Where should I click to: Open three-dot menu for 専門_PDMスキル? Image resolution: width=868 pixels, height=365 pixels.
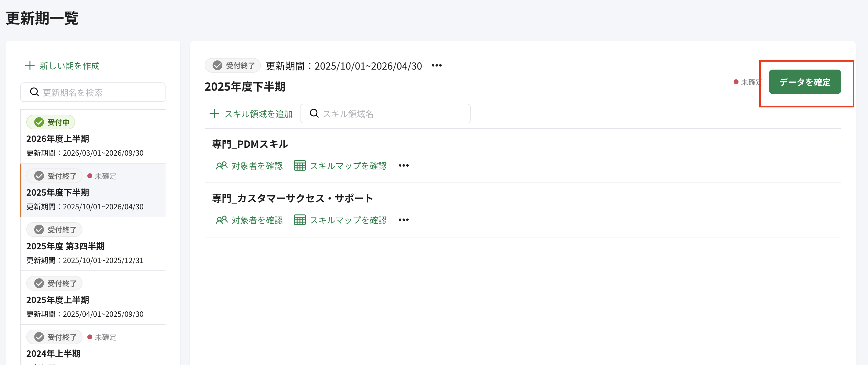pos(404,165)
